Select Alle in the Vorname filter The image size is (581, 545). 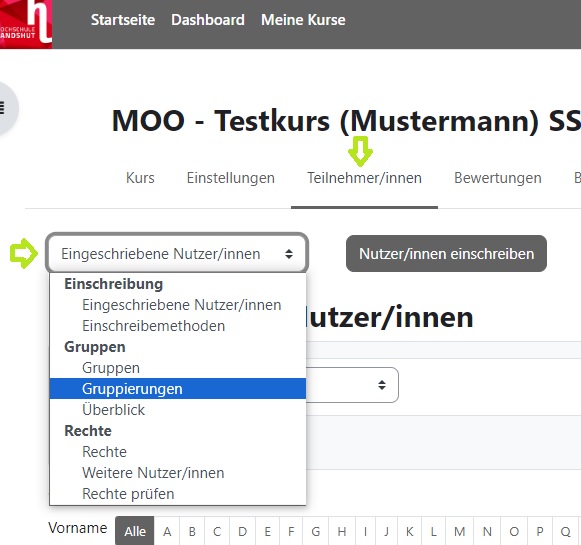pyautogui.click(x=135, y=531)
